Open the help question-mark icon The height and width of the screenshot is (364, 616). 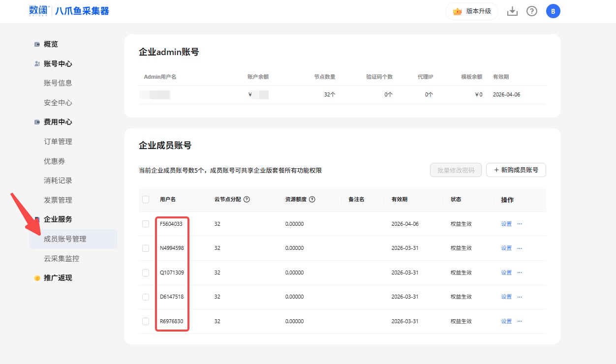tap(532, 11)
